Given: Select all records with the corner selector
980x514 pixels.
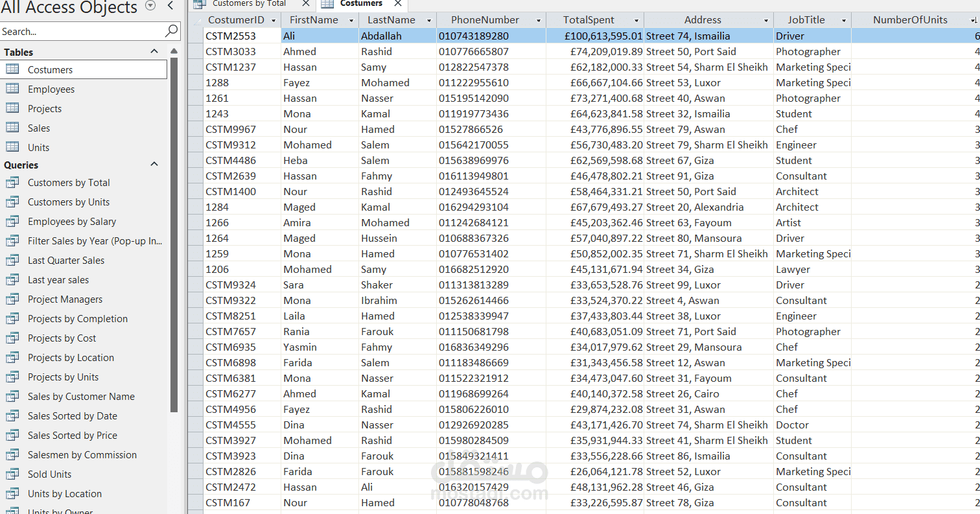Looking at the screenshot, I should click(196, 21).
